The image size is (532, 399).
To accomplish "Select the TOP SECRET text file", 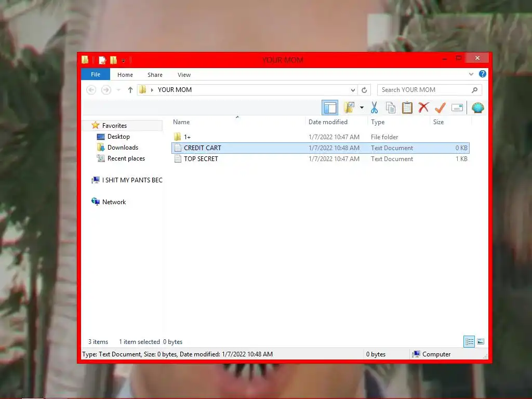I will click(320, 159).
